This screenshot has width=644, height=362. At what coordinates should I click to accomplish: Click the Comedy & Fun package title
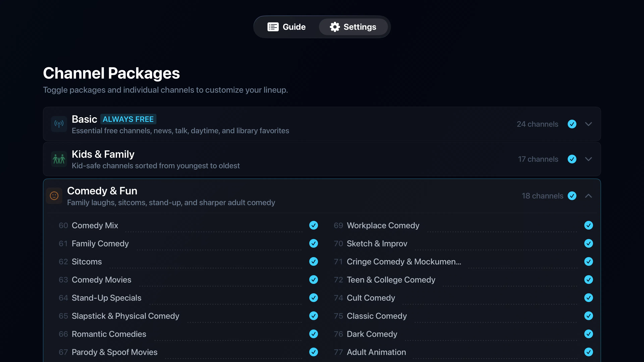[x=102, y=191]
